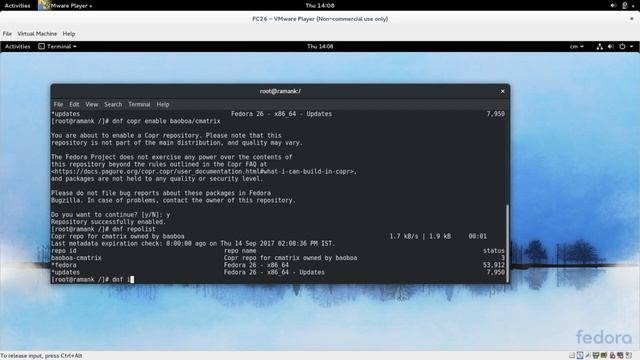
Task: Open the terminal View menu
Action: coord(91,104)
